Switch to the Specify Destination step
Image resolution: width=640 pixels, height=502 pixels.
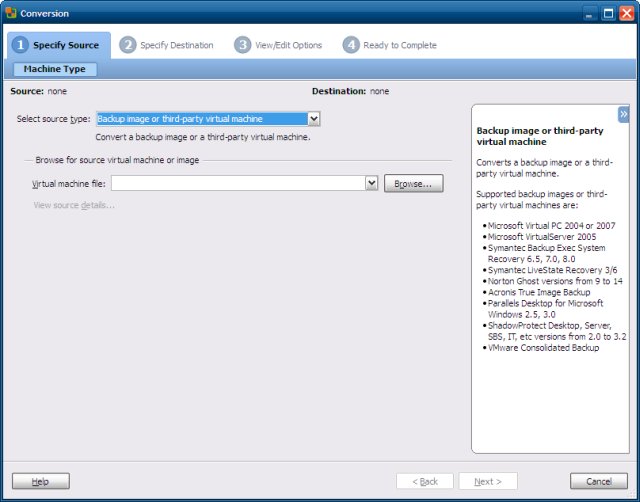[x=176, y=45]
